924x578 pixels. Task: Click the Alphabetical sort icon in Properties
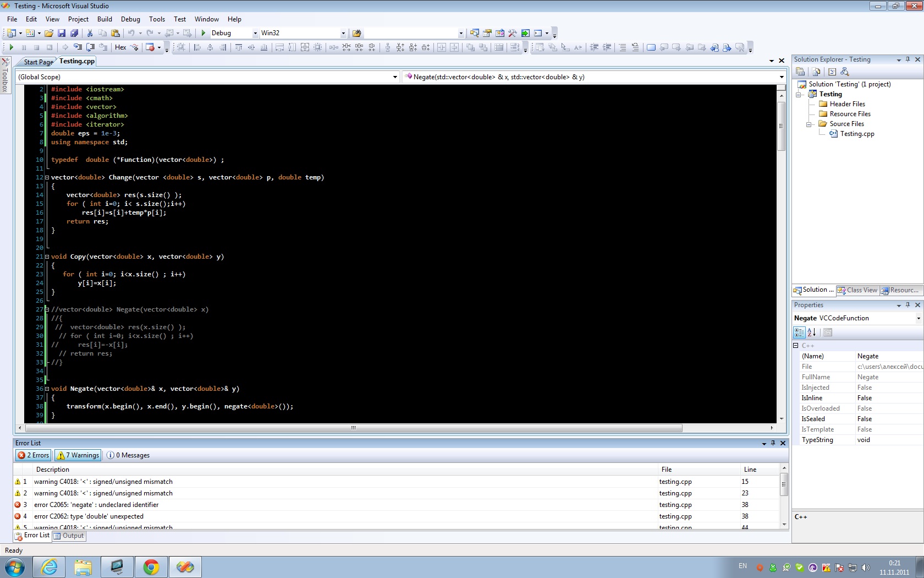tap(812, 332)
